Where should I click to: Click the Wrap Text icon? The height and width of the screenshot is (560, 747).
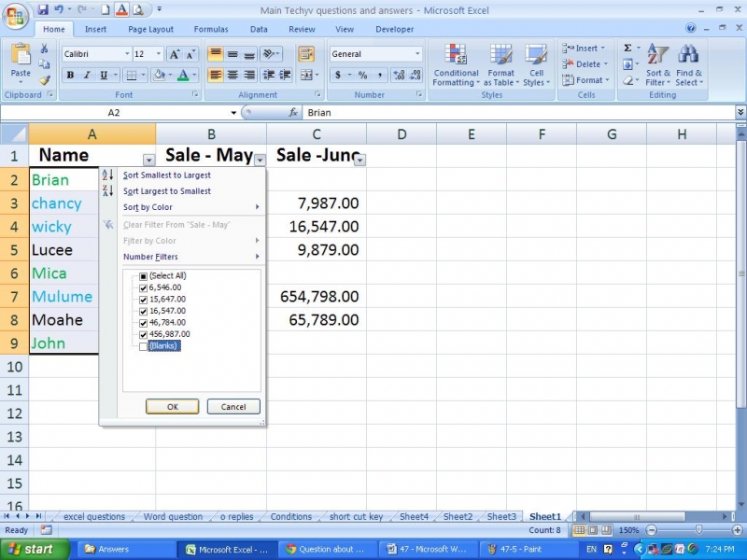point(305,54)
